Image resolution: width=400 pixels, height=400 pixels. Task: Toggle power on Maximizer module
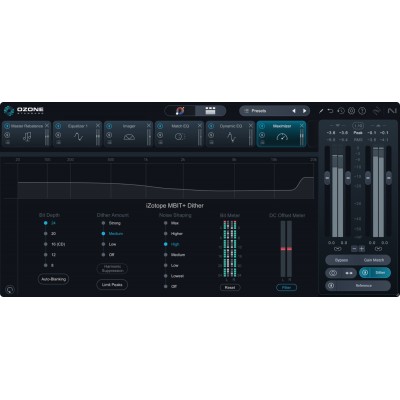pyautogui.click(x=262, y=126)
